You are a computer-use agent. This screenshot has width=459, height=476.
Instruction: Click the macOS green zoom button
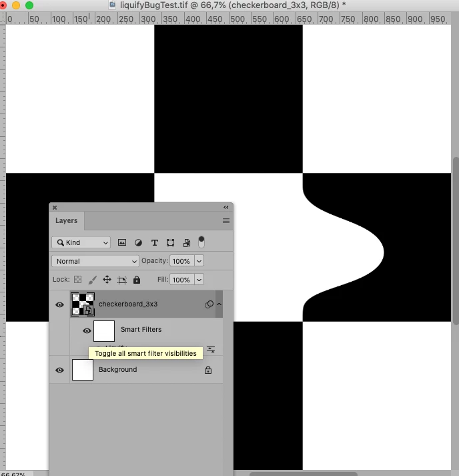coord(29,5)
